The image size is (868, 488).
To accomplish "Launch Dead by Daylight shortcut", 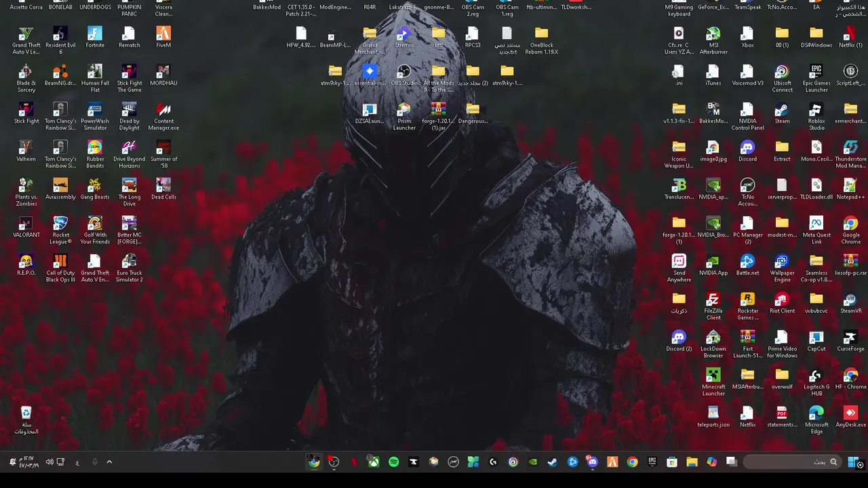I will pos(129,117).
